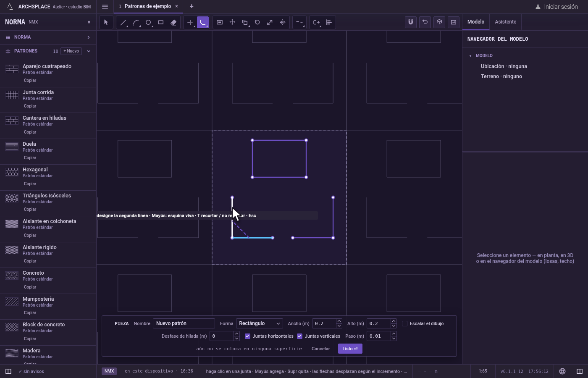Add a new tab with plus

[192, 6]
